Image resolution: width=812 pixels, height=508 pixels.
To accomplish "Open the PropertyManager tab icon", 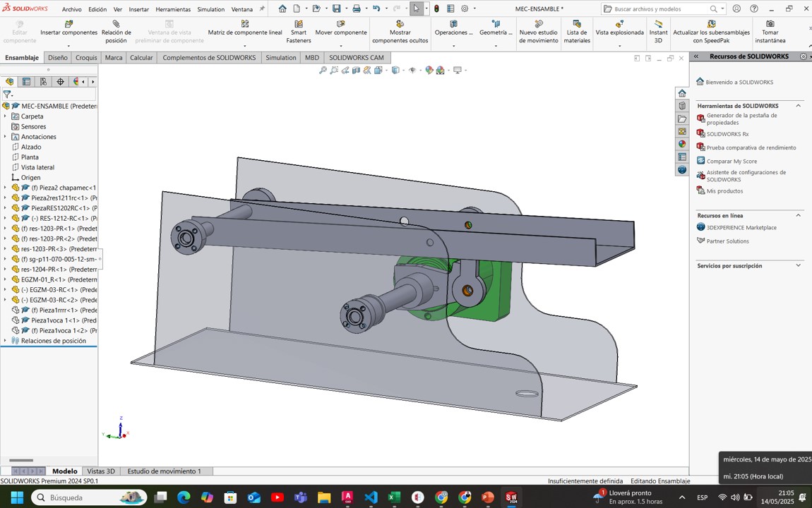I will (x=26, y=82).
